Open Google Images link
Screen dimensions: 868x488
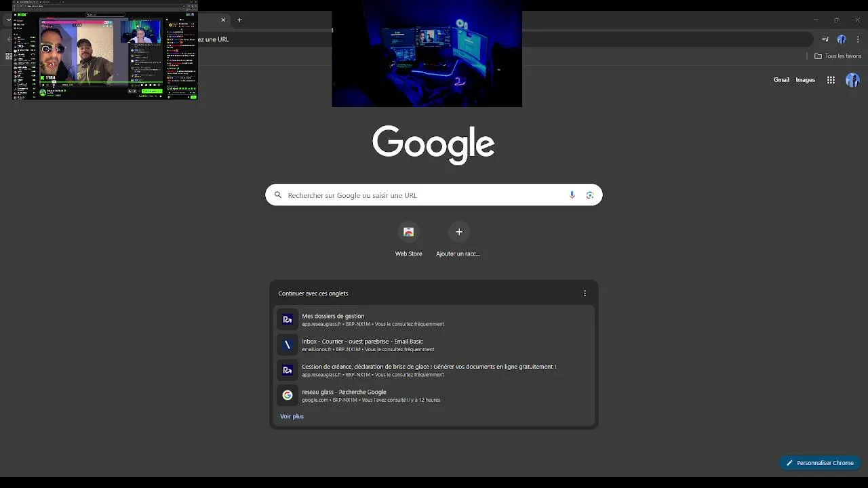(806, 80)
